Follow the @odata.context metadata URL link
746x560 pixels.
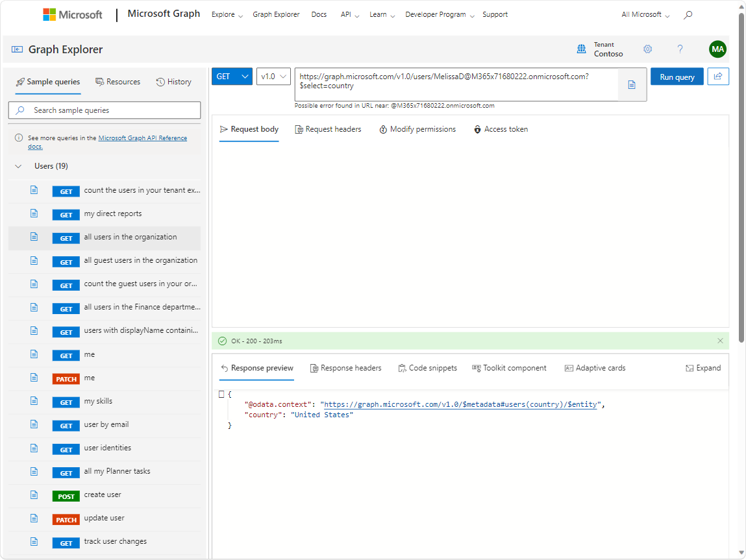[460, 404]
